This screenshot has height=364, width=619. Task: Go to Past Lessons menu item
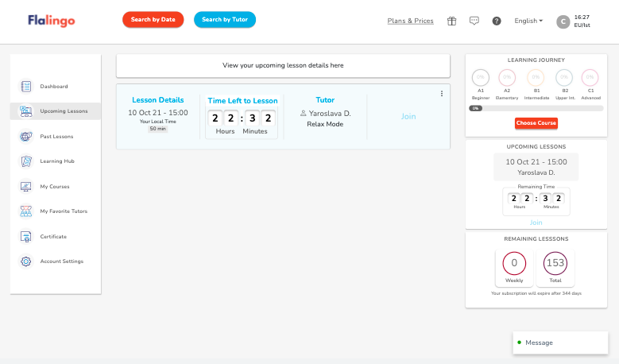coord(56,136)
